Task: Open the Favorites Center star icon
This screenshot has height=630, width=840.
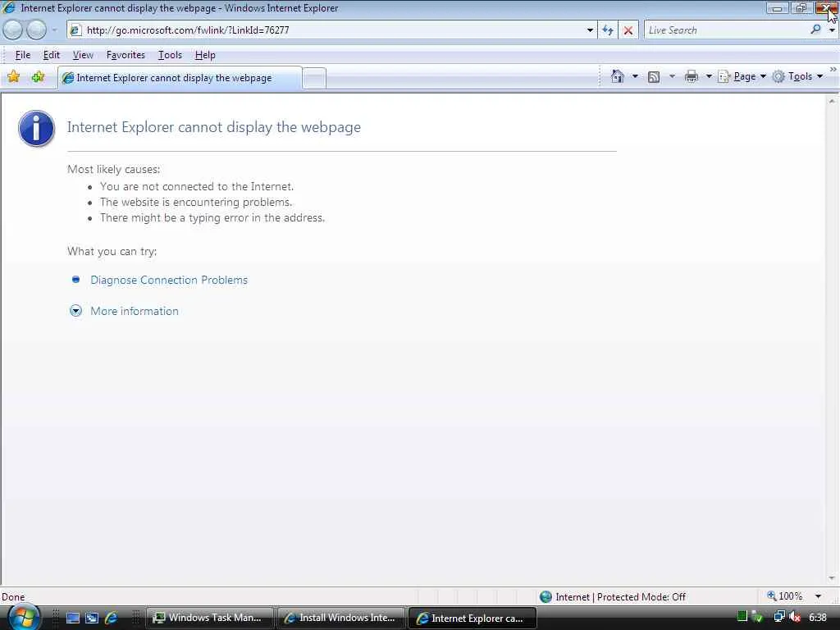Action: pos(14,77)
